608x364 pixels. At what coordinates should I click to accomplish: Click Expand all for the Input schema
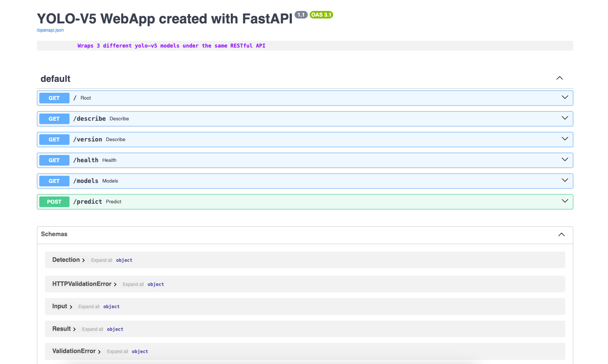89,306
